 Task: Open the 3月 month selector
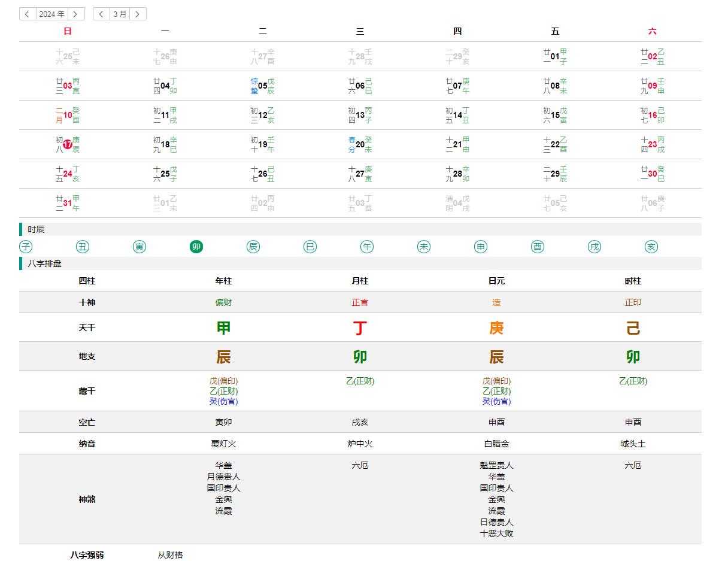120,14
